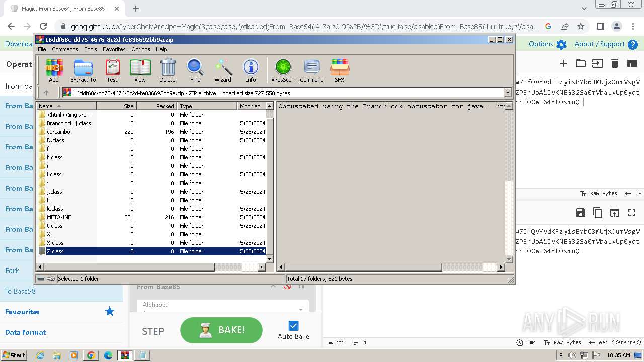The width and height of the screenshot is (644, 362).
Task: Open the Commands menu
Action: tap(65, 49)
